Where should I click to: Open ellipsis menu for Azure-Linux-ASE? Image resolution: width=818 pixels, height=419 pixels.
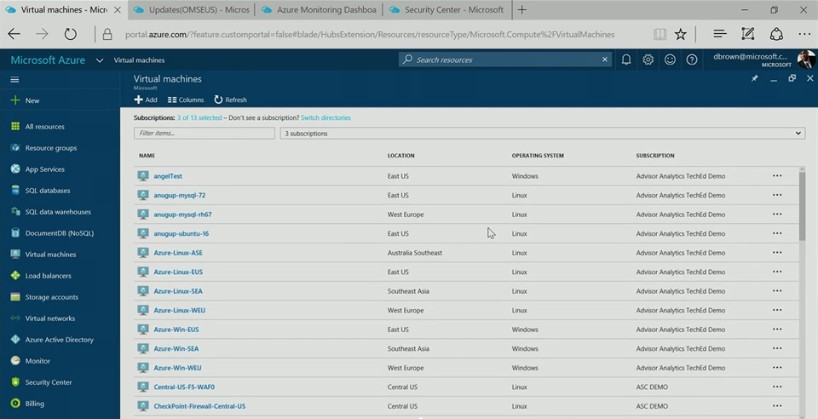coord(777,253)
